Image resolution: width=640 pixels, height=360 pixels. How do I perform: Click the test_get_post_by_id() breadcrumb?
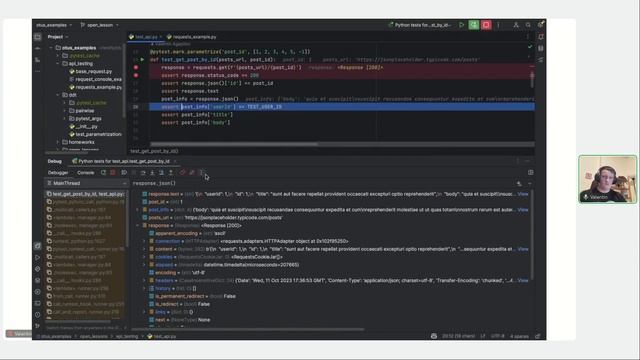pos(154,151)
